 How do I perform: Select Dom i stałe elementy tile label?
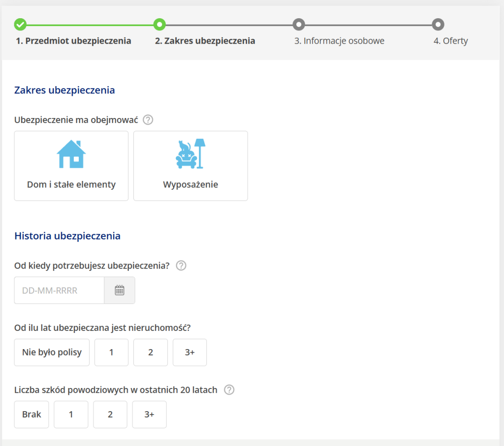pyautogui.click(x=71, y=185)
